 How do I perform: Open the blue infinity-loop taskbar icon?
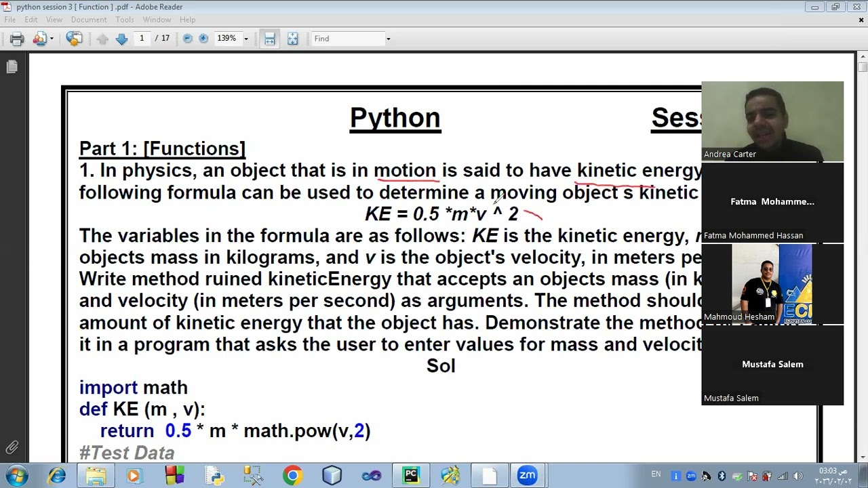coord(371,476)
